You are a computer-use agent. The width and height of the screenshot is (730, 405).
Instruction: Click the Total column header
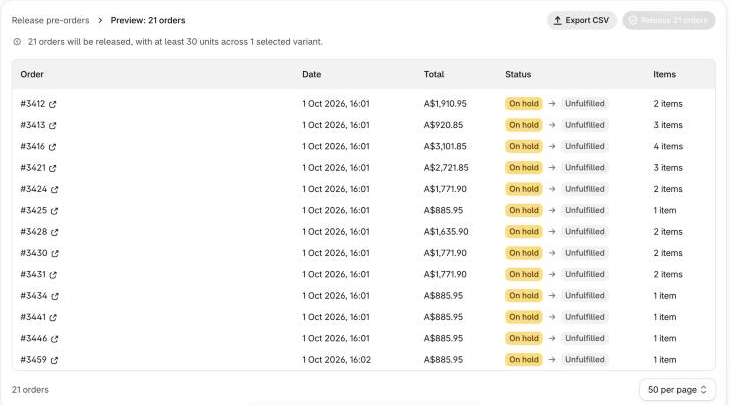coord(434,74)
